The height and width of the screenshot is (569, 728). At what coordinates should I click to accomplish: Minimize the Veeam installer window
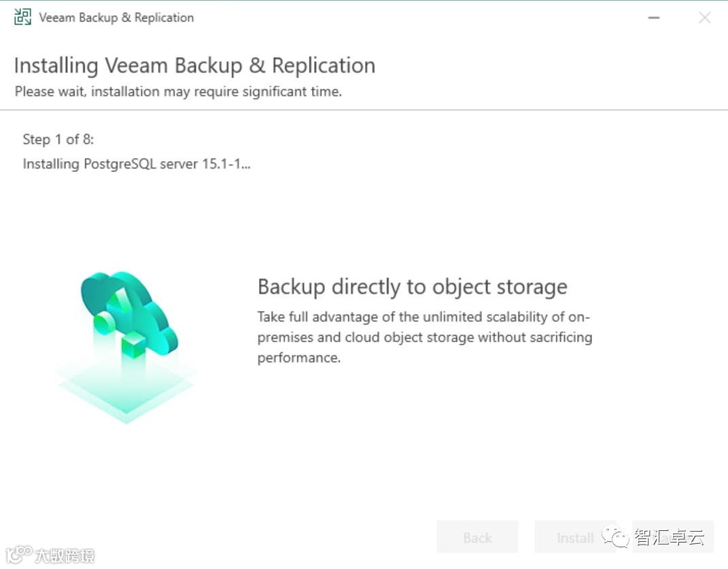click(654, 18)
